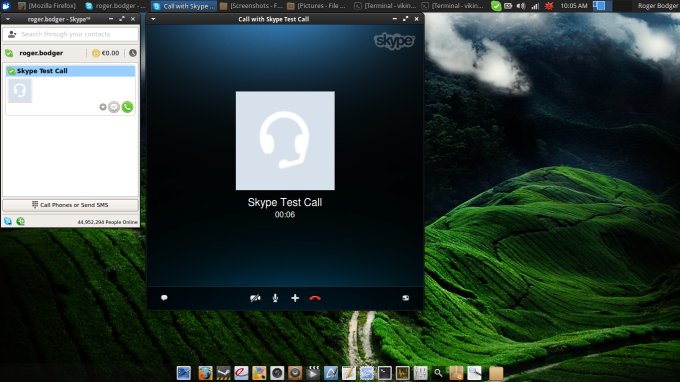Click the 10:05 AM clock

coord(574,6)
